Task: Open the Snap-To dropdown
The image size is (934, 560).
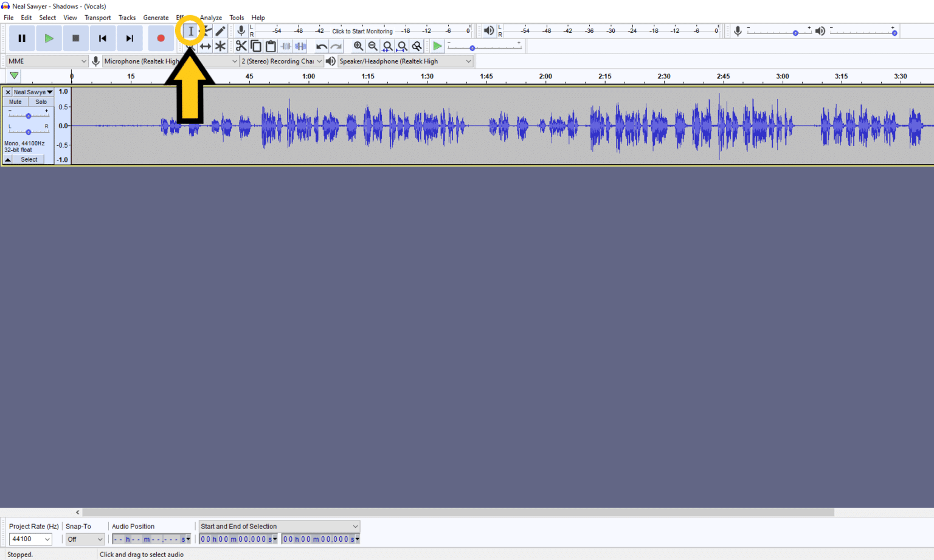Action: (85, 539)
